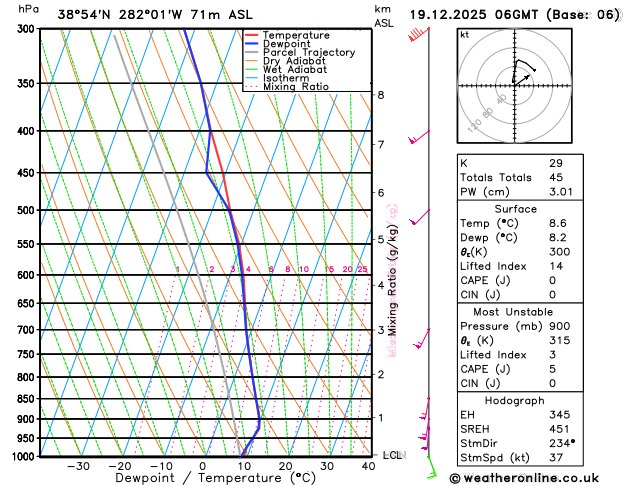The width and height of the screenshot is (629, 486).
Task: Click the hodograph wind plot
Action: coord(515,86)
